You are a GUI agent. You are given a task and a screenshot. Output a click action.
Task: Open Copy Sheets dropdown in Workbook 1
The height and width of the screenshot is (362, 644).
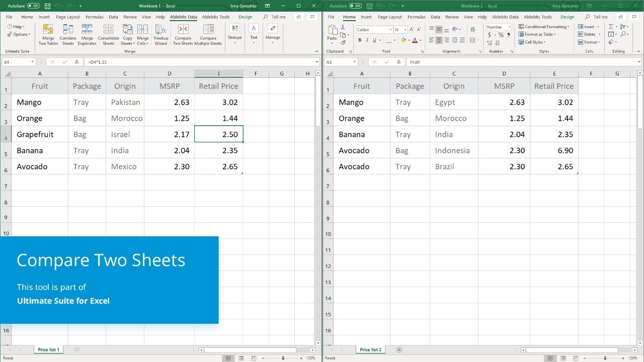pos(128,35)
